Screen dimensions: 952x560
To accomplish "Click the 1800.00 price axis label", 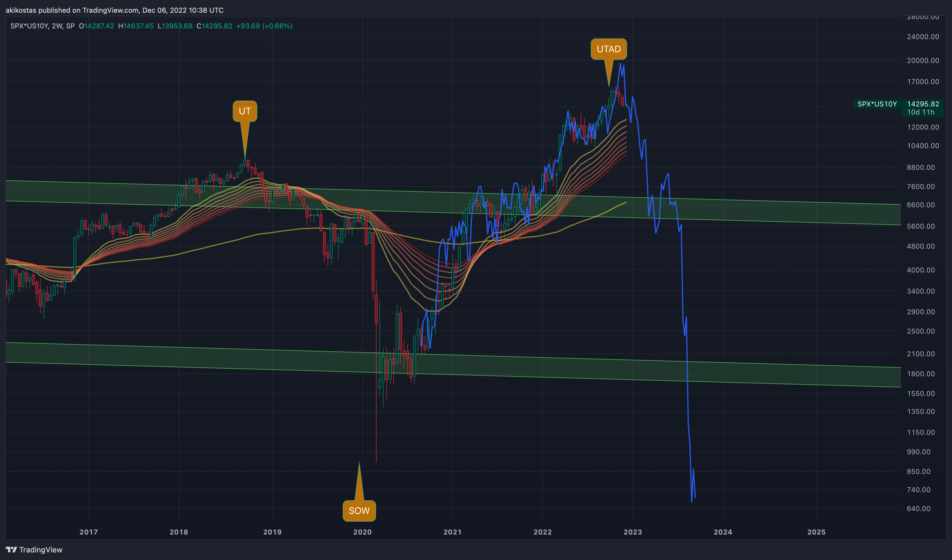I will pos(921,374).
